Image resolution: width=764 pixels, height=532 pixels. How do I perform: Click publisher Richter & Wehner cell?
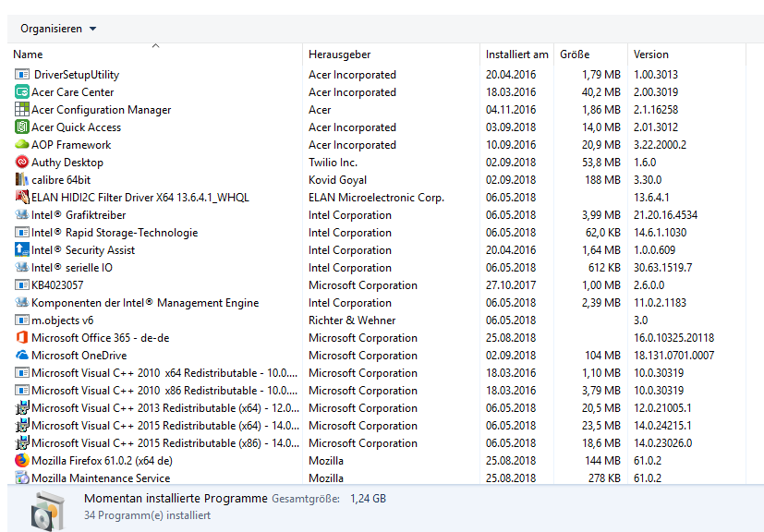(352, 320)
